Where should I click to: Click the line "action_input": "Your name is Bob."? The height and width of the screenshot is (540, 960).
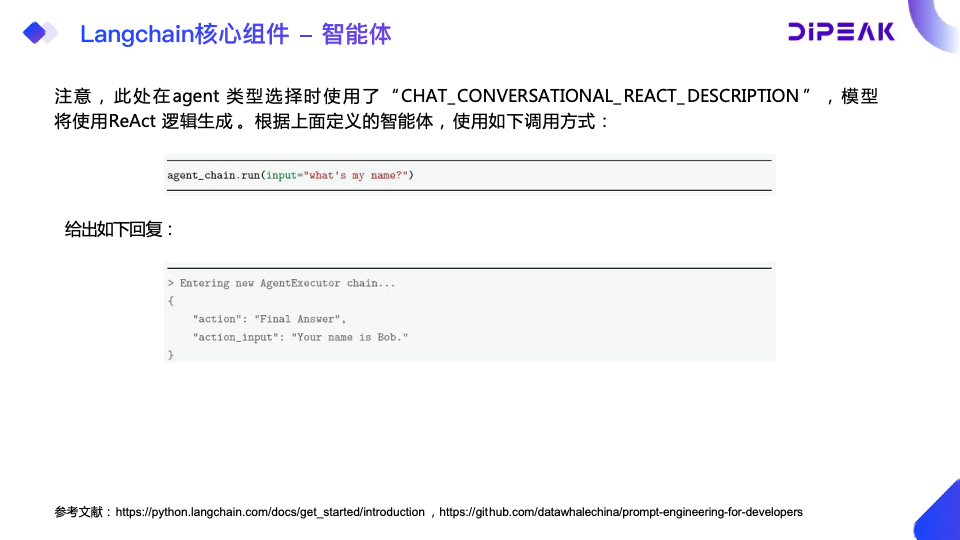coord(300,337)
